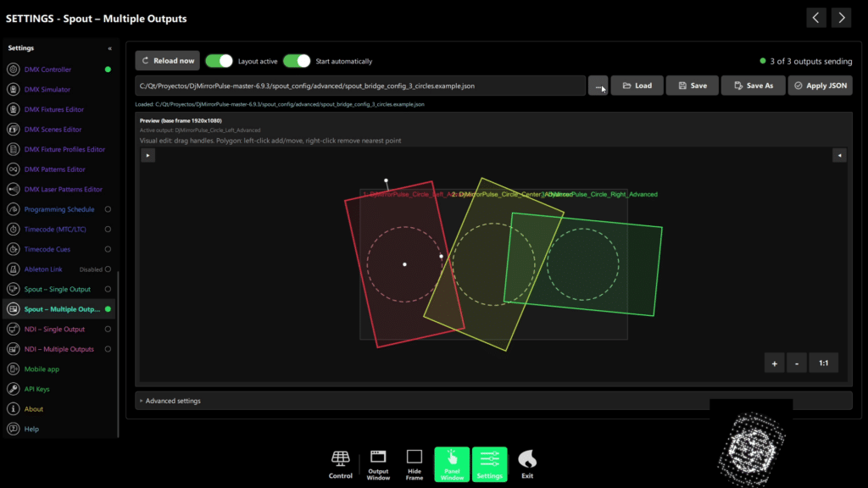Open the Control view in bottom bar
This screenshot has height=488, width=868.
point(341,464)
